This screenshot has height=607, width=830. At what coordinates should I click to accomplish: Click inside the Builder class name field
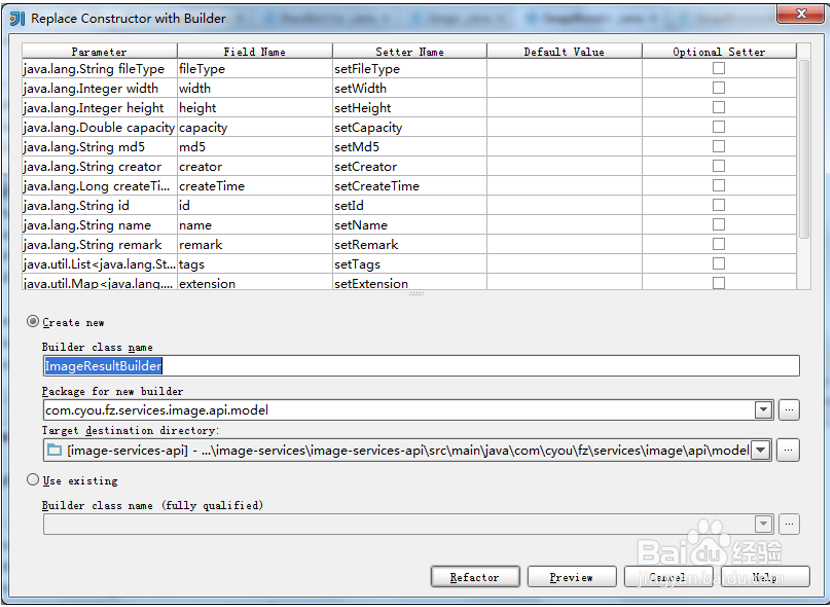300,366
